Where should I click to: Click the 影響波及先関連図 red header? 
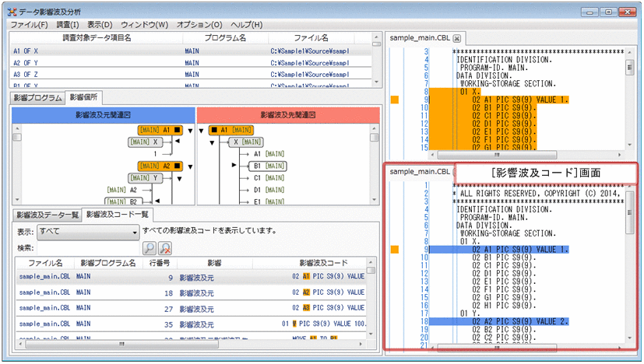(288, 115)
